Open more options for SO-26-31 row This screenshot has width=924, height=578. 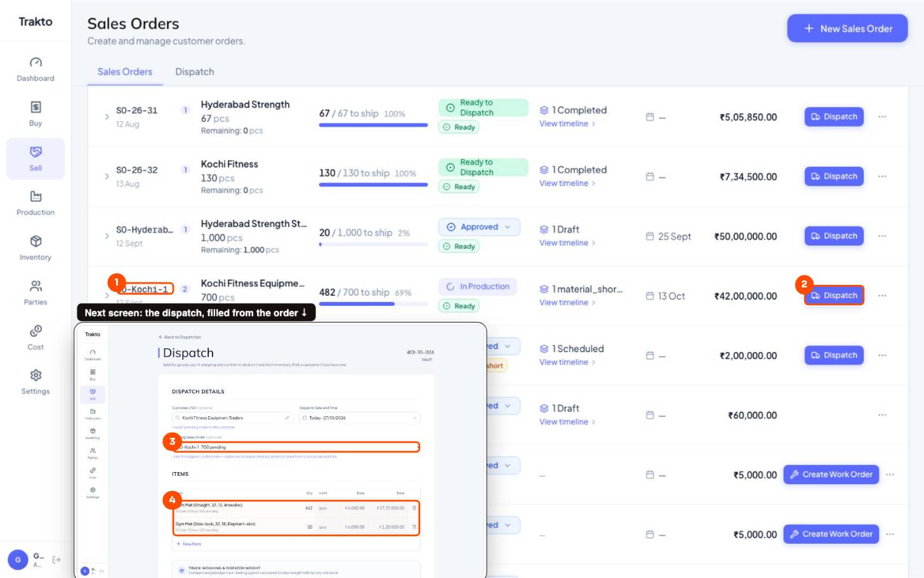(x=882, y=117)
